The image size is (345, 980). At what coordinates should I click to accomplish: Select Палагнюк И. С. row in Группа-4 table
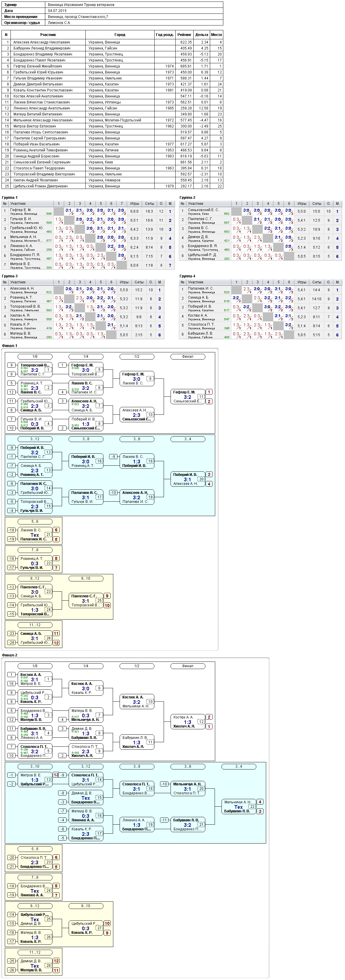click(260, 290)
